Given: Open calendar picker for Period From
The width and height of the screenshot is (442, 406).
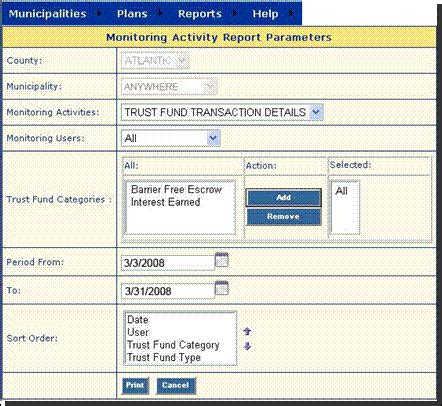Looking at the screenshot, I should click(x=221, y=260).
